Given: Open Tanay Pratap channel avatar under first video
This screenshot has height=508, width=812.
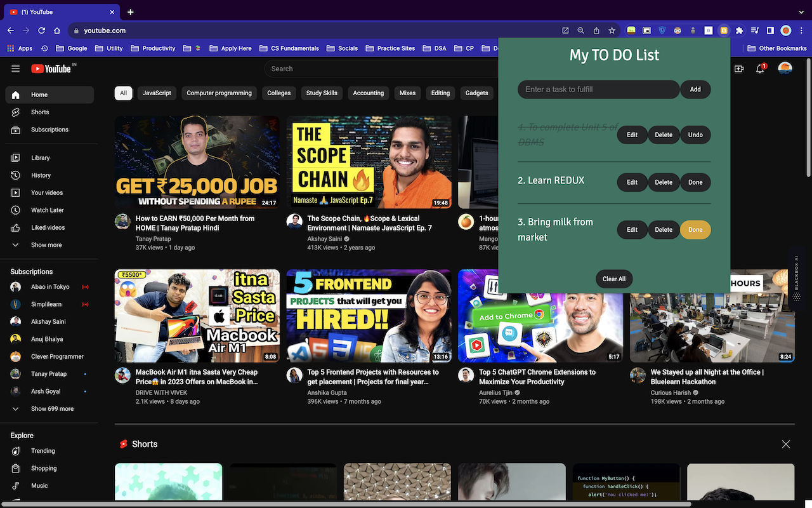Looking at the screenshot, I should [122, 222].
